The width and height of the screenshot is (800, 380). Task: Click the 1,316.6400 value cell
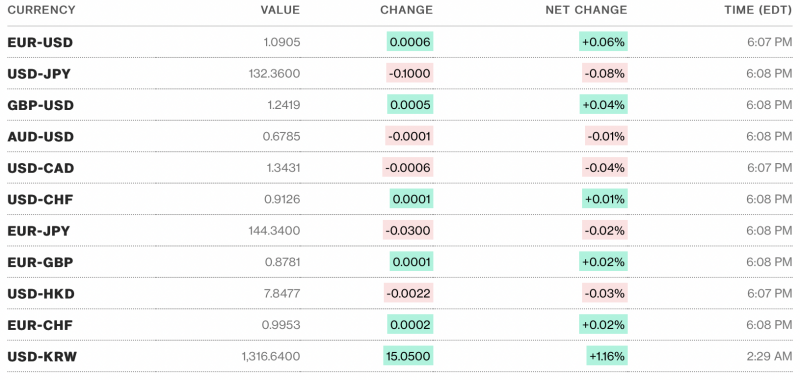(271, 356)
